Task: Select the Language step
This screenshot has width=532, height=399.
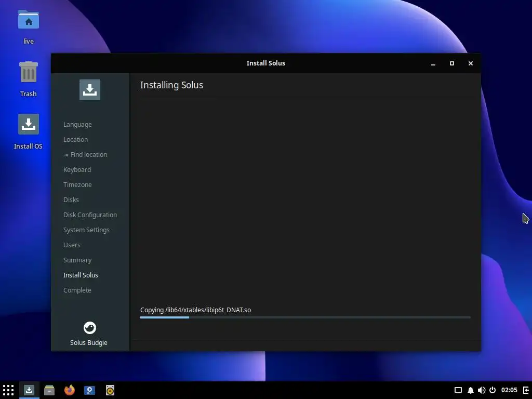Action: [x=77, y=125]
